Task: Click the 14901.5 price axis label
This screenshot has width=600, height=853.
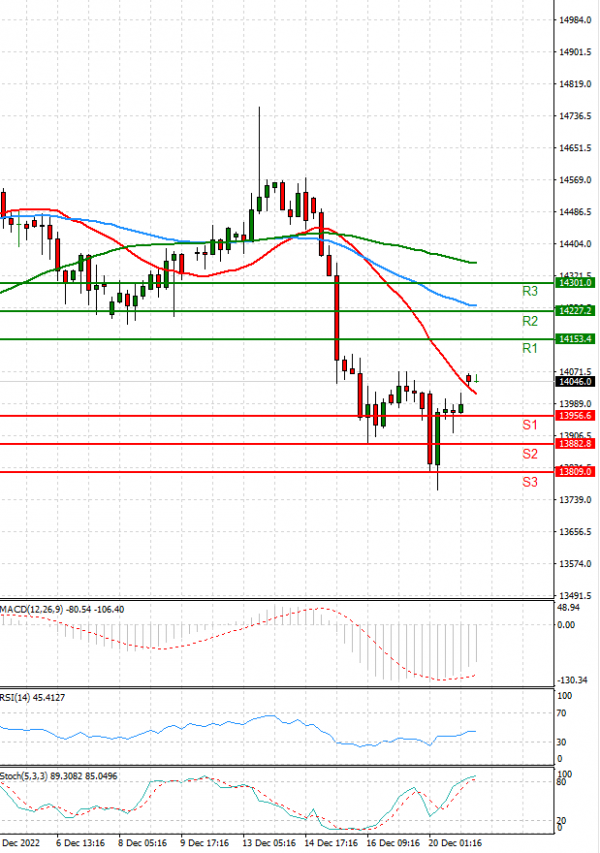Action: (x=575, y=52)
